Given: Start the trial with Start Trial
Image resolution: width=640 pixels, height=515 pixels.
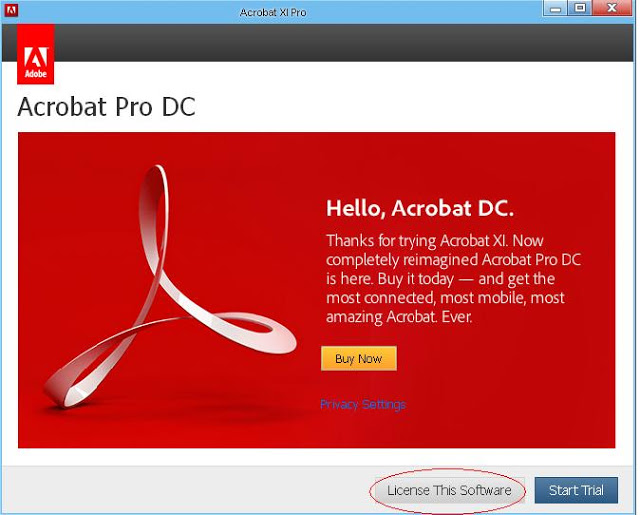Looking at the screenshot, I should (x=576, y=490).
